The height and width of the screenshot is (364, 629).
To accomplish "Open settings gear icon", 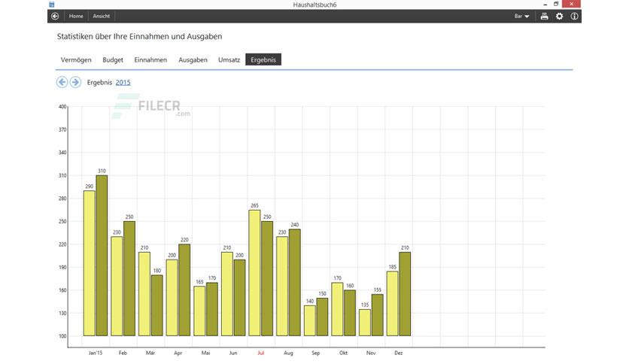I will pos(559,16).
